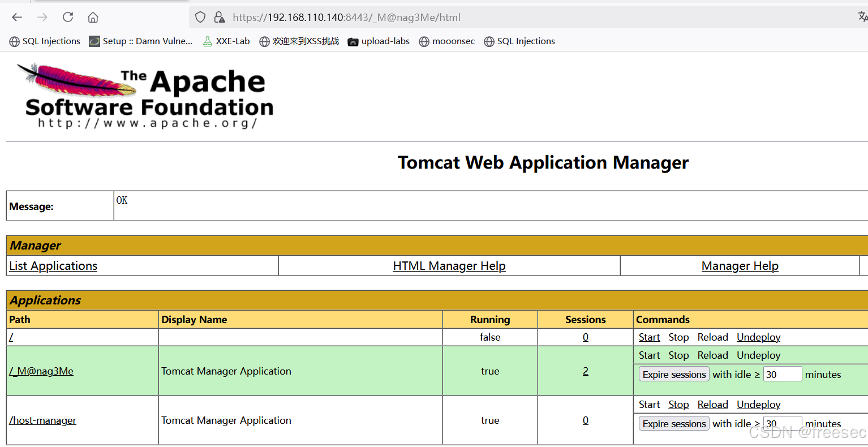Open the /host-manager path link

coord(42,420)
